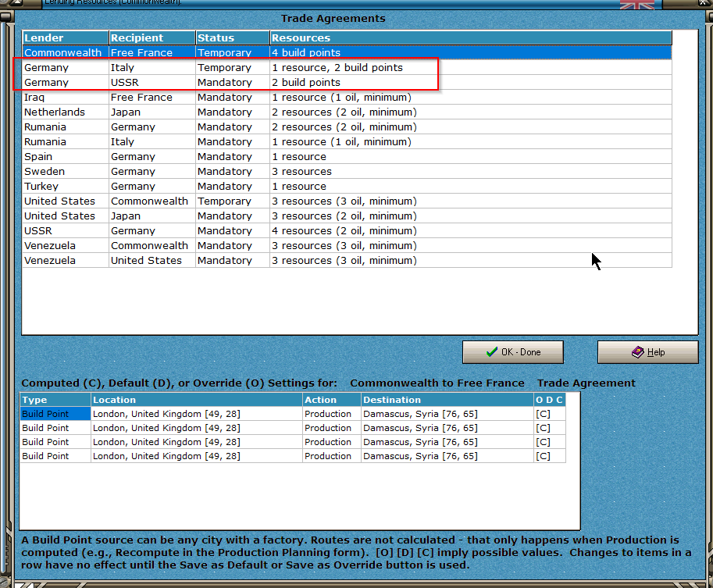713x588 pixels.
Task: Sort by the Lender column header
Action: pyautogui.click(x=66, y=37)
